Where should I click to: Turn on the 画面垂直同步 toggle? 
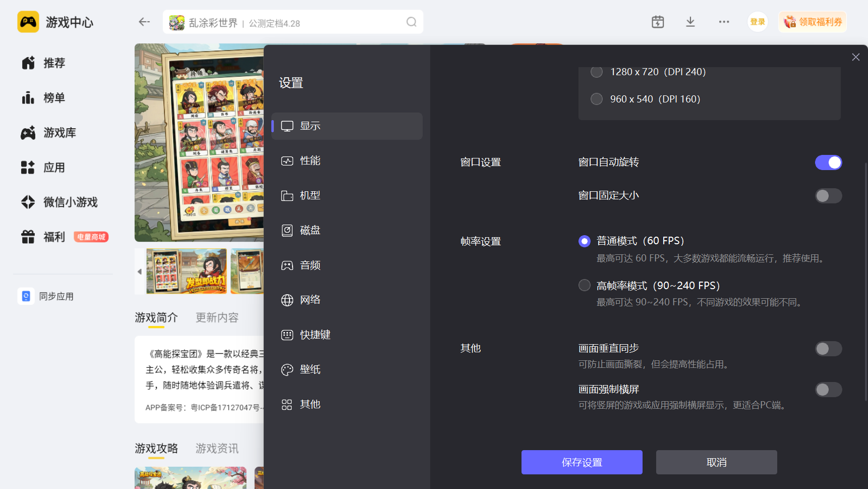tap(828, 349)
